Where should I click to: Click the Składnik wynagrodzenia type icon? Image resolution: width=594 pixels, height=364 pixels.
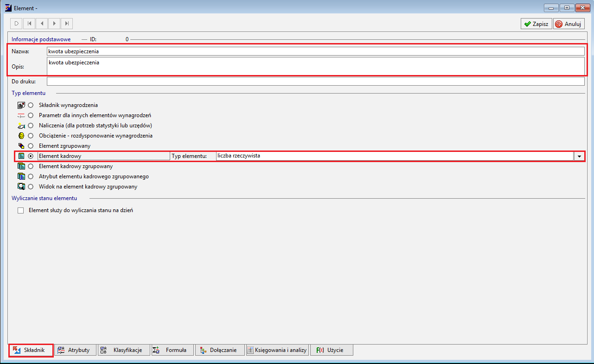click(x=21, y=105)
